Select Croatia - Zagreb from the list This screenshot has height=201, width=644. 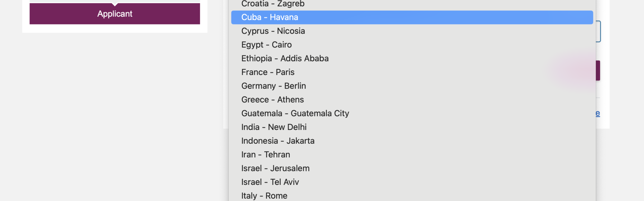point(412,4)
